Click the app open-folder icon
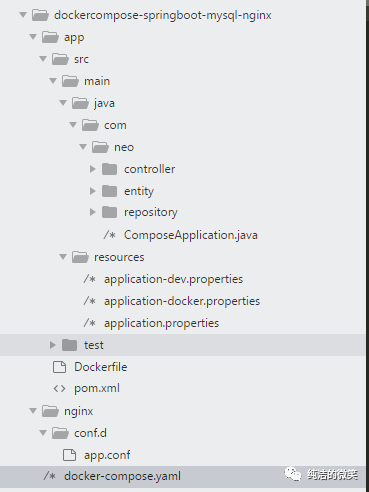This screenshot has height=492, width=369. [50, 37]
